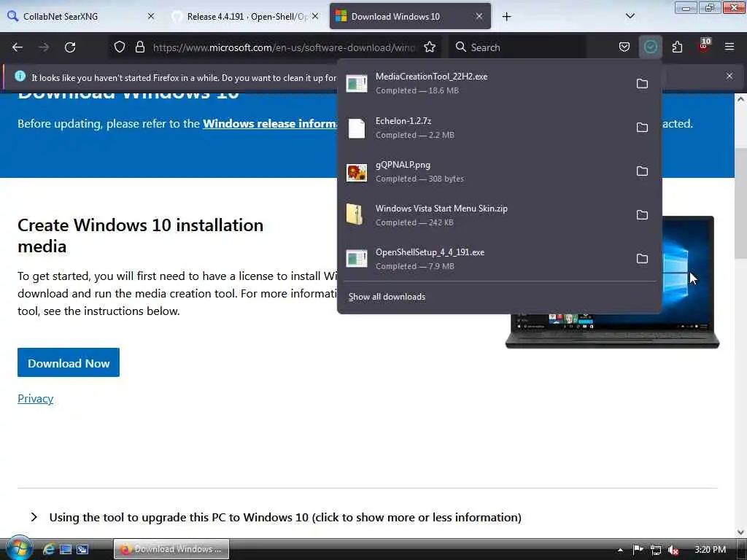Click Switch between windows quick launch icon

click(x=82, y=550)
